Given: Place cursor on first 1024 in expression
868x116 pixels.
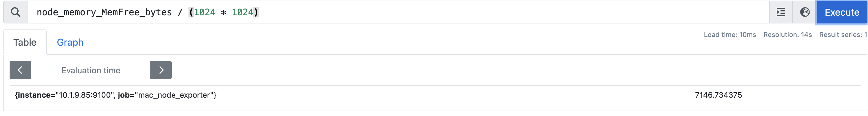Looking at the screenshot, I should [x=204, y=12].
